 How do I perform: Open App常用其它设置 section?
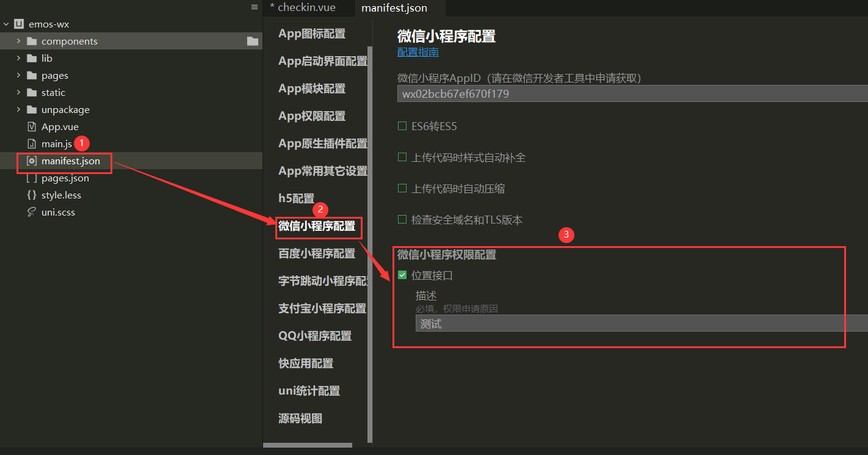[x=323, y=171]
